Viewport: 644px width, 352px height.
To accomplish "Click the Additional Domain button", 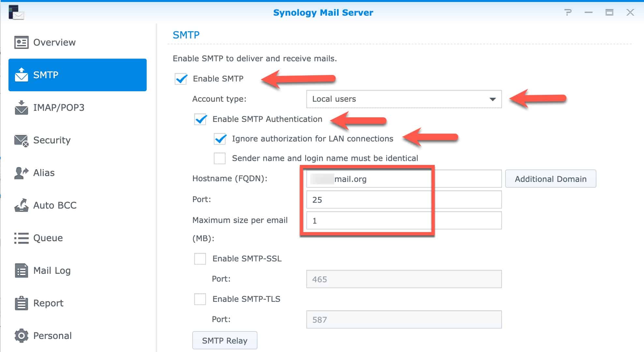I will tap(550, 179).
